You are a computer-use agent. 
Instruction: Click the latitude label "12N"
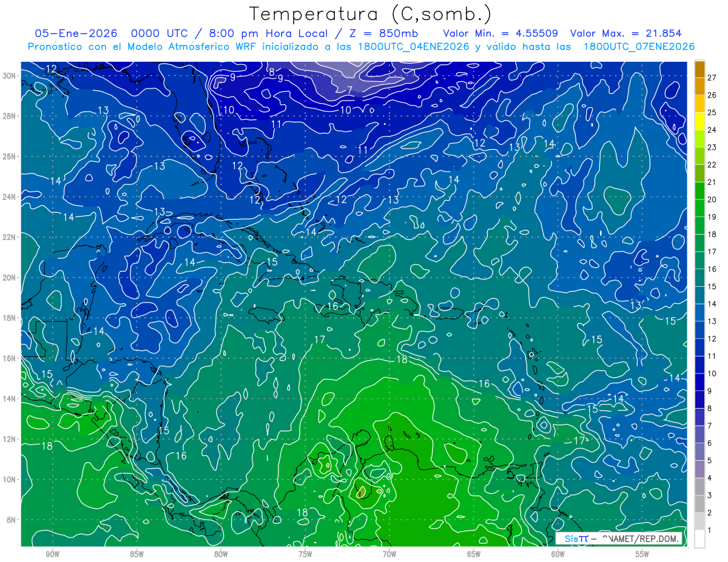pos(9,439)
